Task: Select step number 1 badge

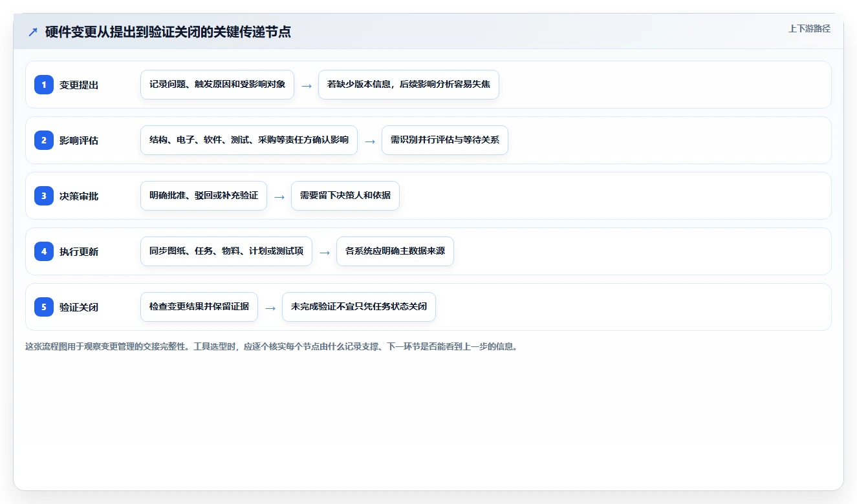Action: [x=44, y=85]
